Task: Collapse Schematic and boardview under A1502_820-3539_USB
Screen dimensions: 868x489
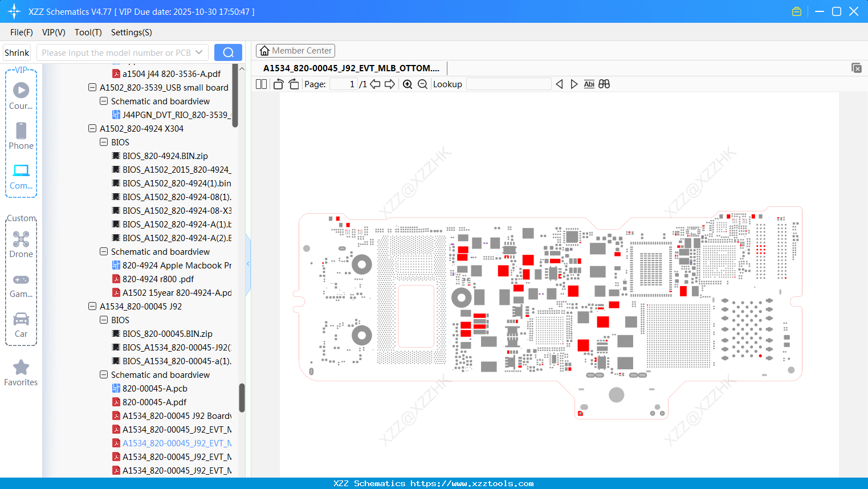Action: click(104, 101)
